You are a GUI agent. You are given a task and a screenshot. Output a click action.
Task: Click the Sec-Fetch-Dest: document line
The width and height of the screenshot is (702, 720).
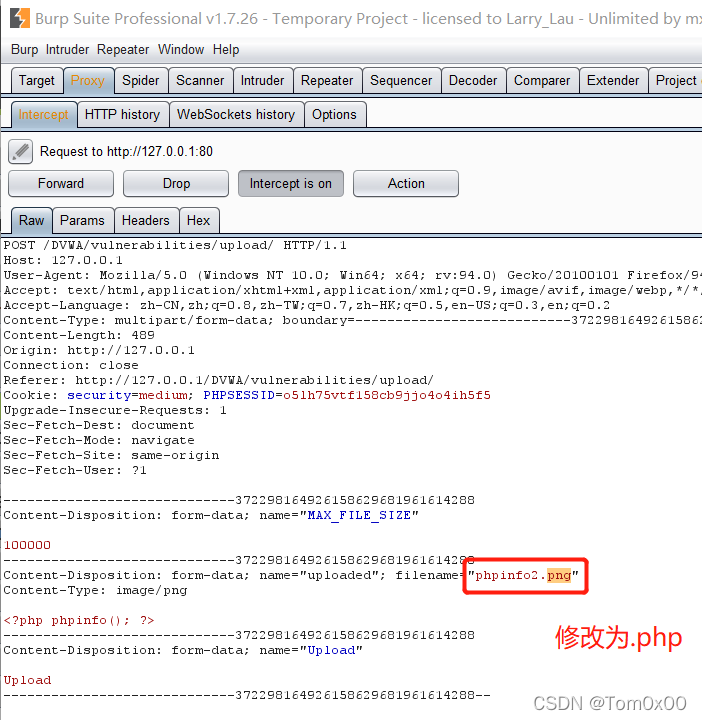(99, 426)
